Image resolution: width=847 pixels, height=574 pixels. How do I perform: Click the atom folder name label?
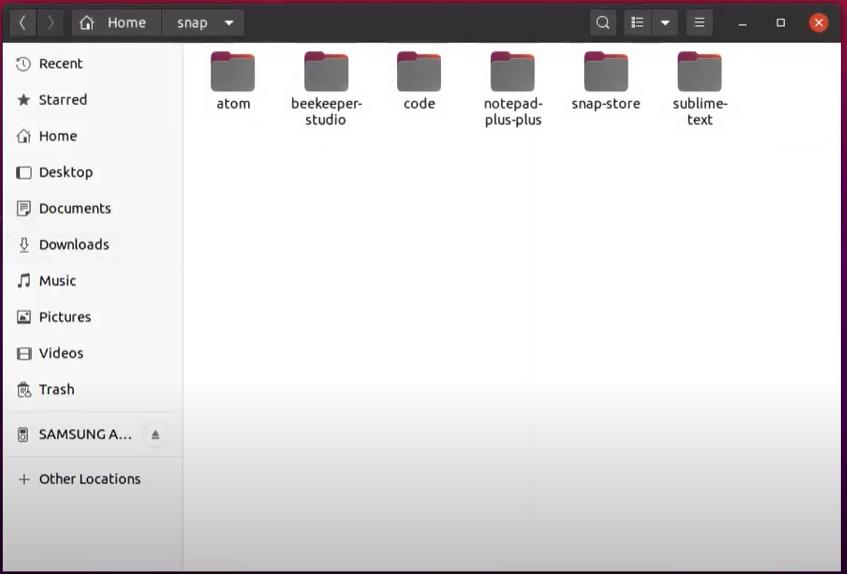click(233, 104)
